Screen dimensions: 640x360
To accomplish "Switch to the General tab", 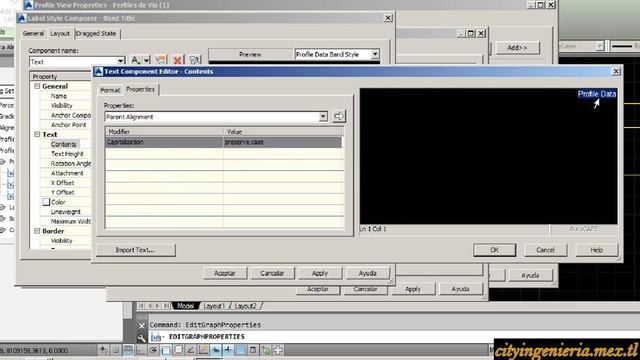I will pos(33,33).
